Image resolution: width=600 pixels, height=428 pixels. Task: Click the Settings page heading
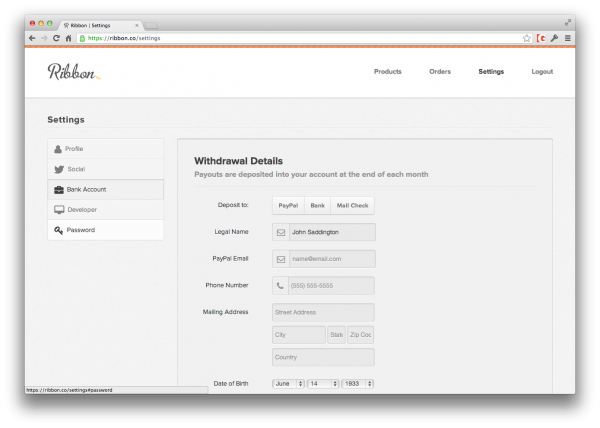(x=66, y=120)
